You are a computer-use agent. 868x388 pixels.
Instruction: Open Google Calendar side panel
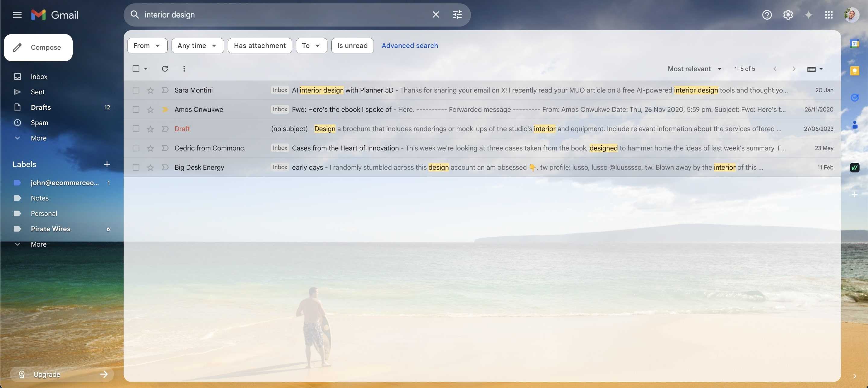point(854,44)
